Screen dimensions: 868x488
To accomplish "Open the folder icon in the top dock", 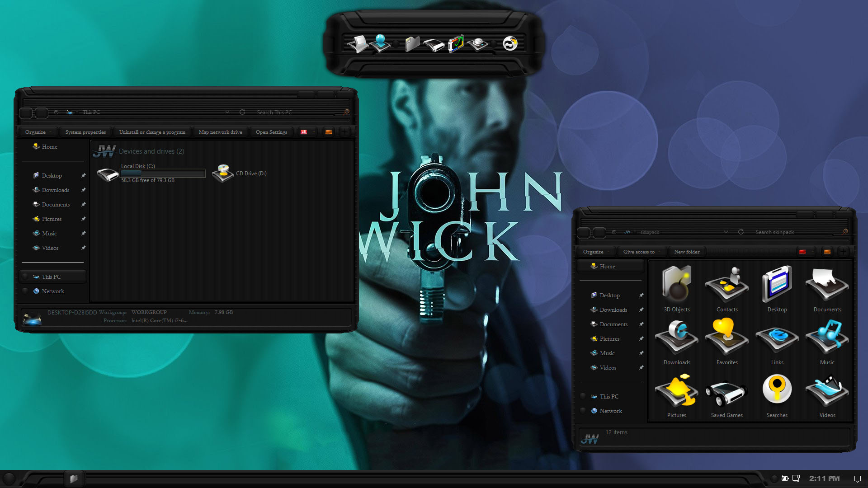I will 412,44.
